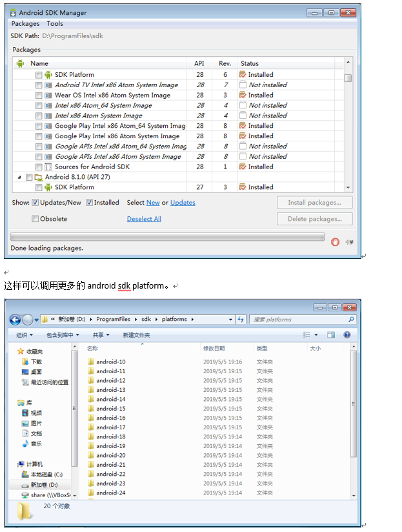The height and width of the screenshot is (532, 402).
Task: Click the SDK Manager list scroll-down arrow
Action: (348, 187)
